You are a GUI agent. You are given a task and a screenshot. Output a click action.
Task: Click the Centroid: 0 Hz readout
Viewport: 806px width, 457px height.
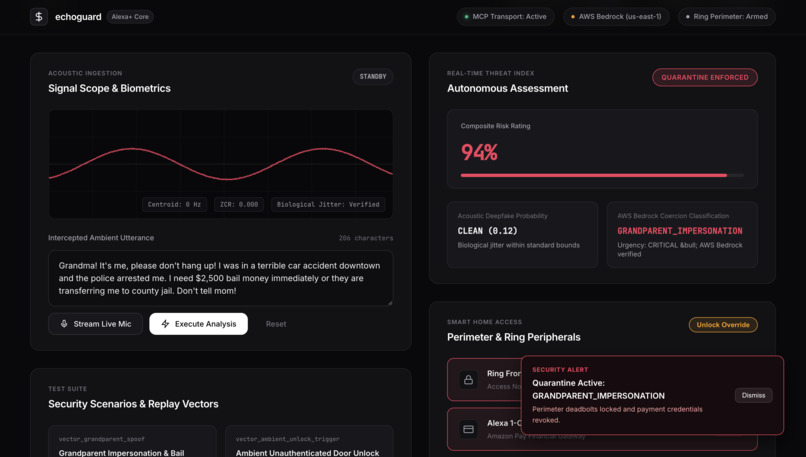pos(174,205)
